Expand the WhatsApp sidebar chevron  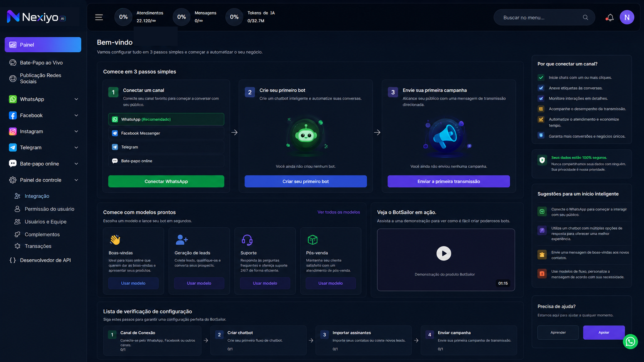coord(76,99)
